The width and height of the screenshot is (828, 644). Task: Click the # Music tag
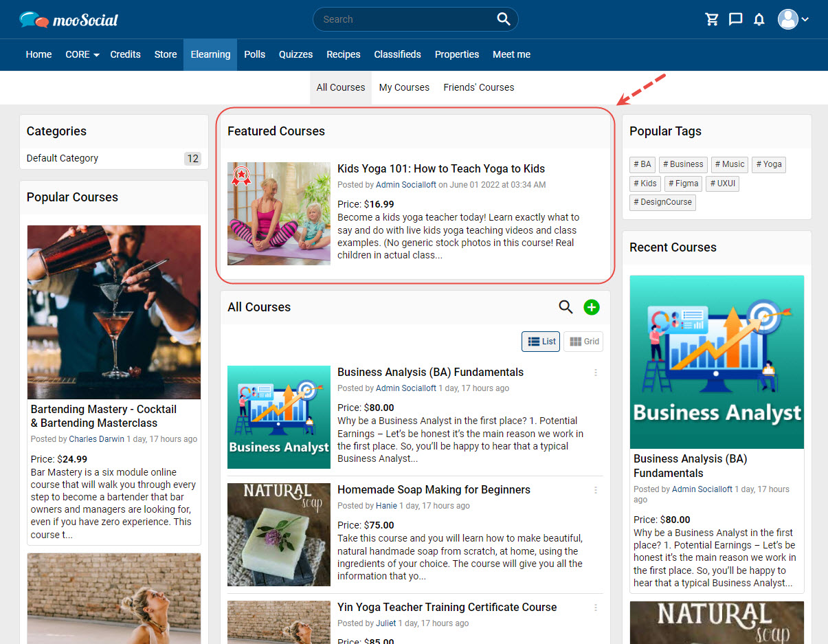[730, 164]
